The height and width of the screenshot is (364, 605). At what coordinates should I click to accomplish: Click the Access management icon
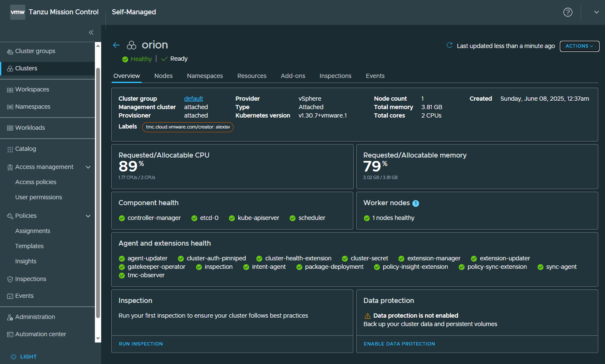(x=10, y=167)
